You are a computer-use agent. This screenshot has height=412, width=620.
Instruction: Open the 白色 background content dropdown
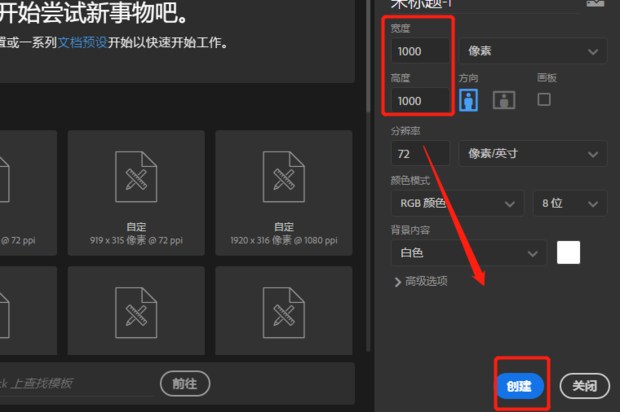pos(468,253)
